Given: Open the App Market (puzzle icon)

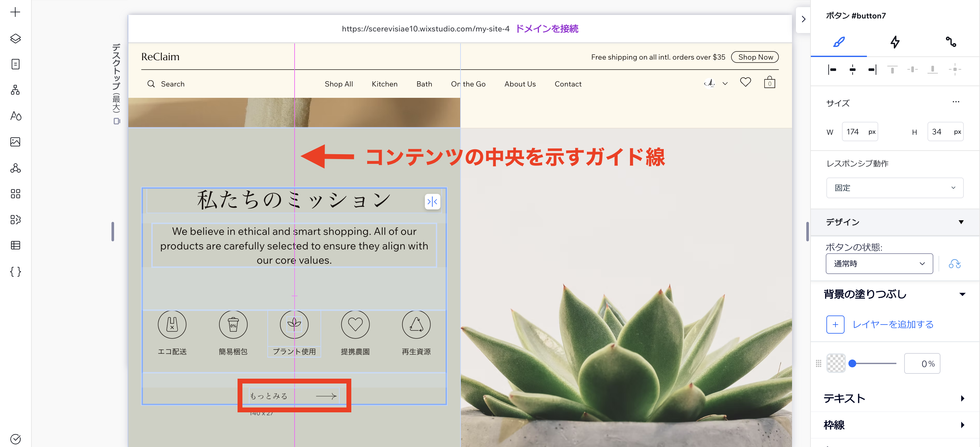Looking at the screenshot, I should click(x=15, y=194).
